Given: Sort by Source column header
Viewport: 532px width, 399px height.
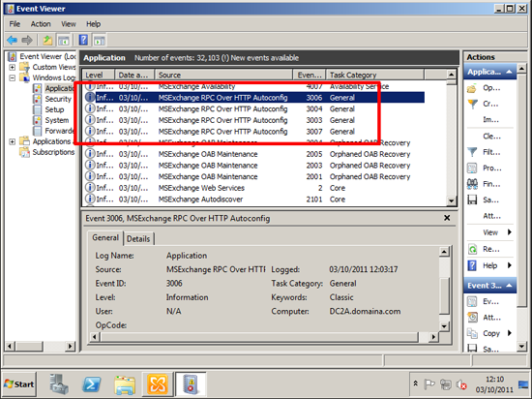Looking at the screenshot, I should [224, 75].
